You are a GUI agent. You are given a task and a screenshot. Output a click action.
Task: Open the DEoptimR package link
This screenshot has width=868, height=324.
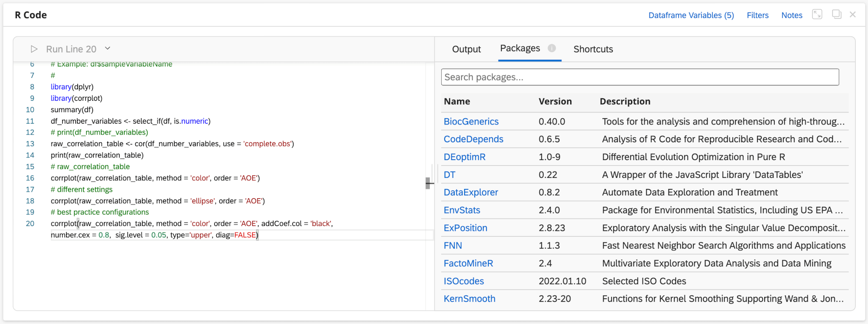[x=465, y=157]
